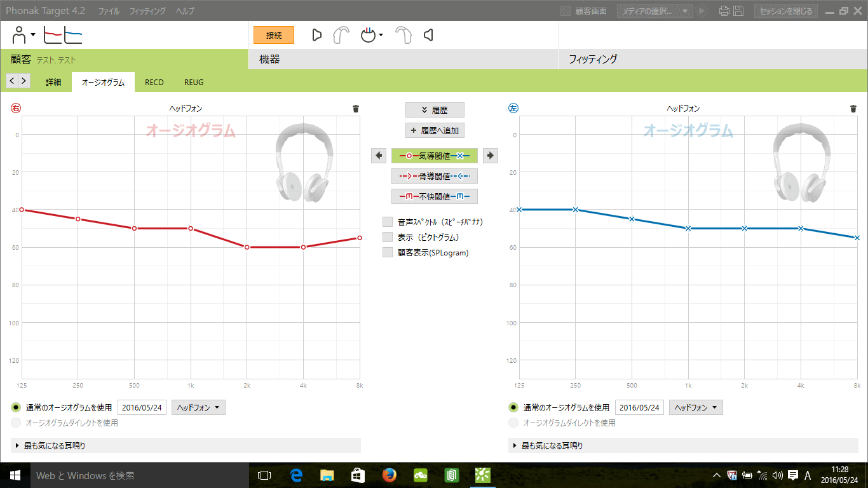Open the フィッティング section header

pos(713,59)
